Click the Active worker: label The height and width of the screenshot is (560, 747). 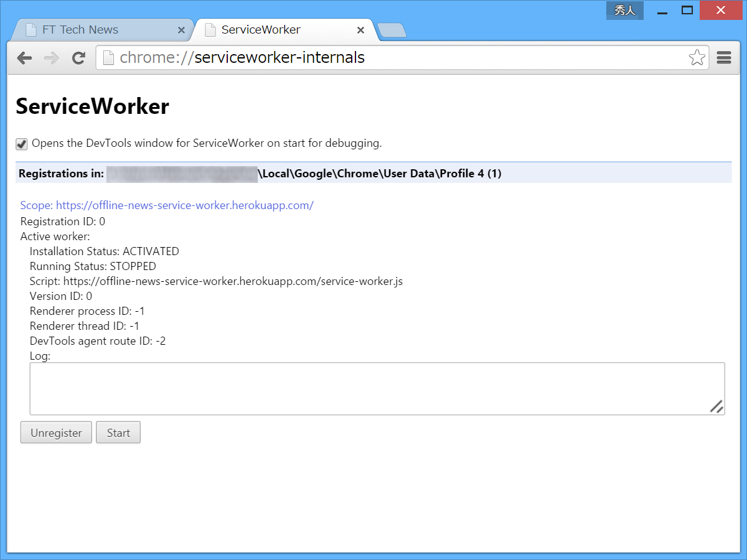click(x=55, y=236)
